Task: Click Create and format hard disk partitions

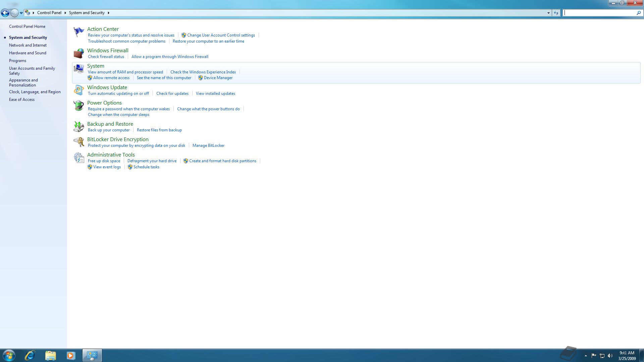Action: pos(223,161)
